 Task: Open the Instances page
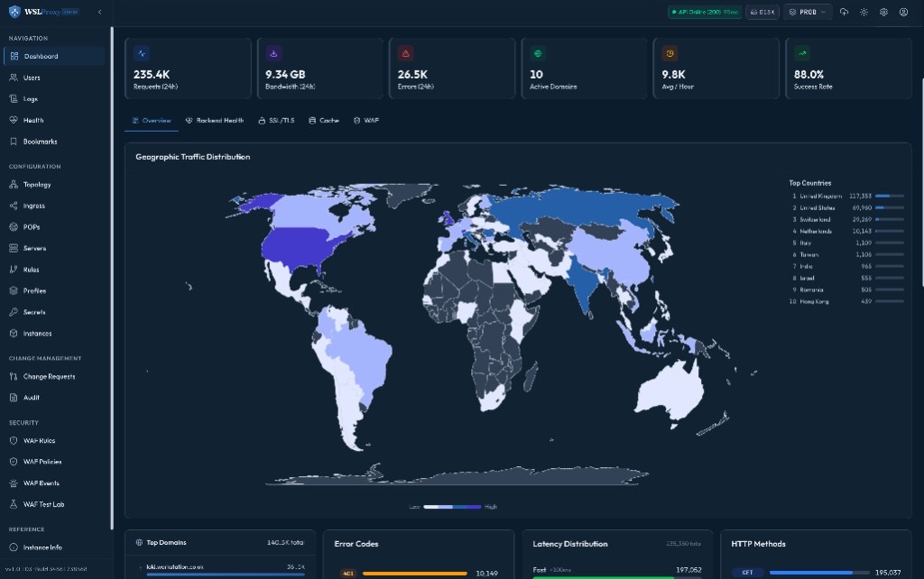coord(54,333)
